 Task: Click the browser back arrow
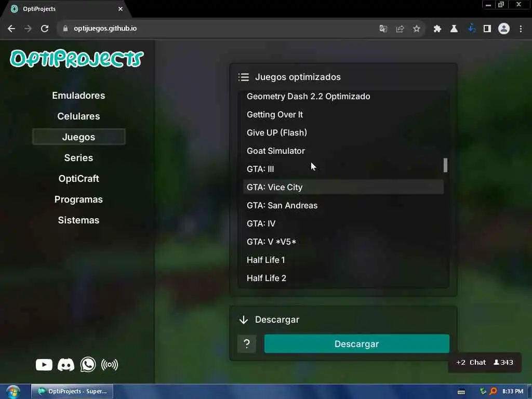[x=11, y=29]
